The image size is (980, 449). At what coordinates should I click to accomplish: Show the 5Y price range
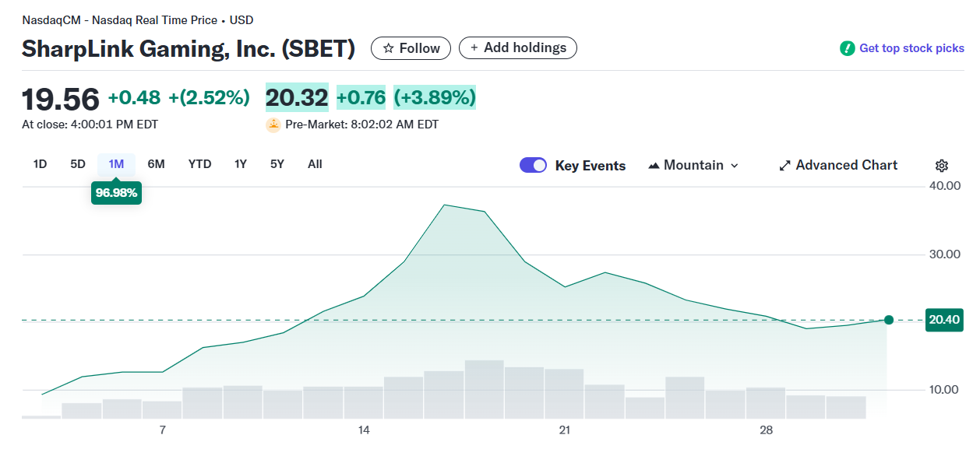tap(277, 164)
